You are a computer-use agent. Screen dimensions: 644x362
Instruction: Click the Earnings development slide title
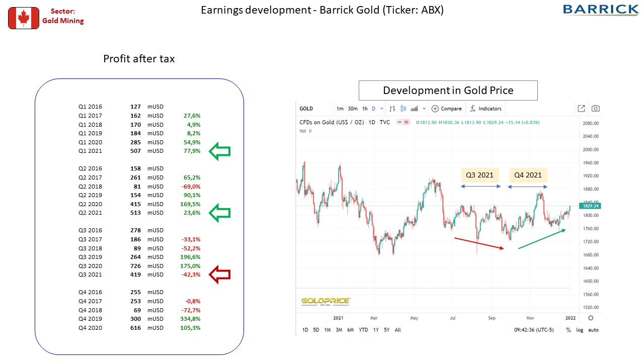pyautogui.click(x=322, y=10)
